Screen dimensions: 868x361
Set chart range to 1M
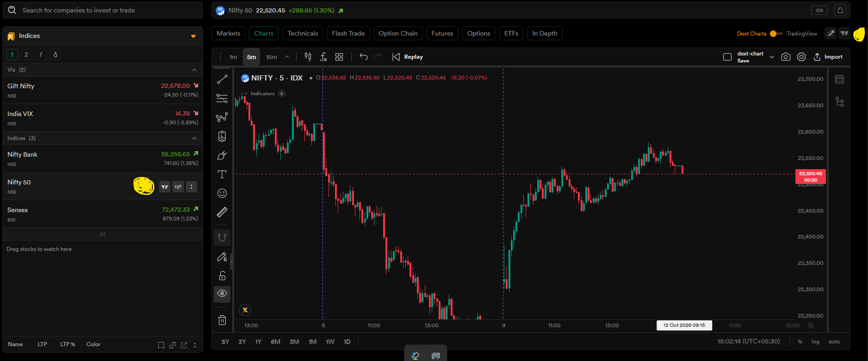[x=312, y=342]
